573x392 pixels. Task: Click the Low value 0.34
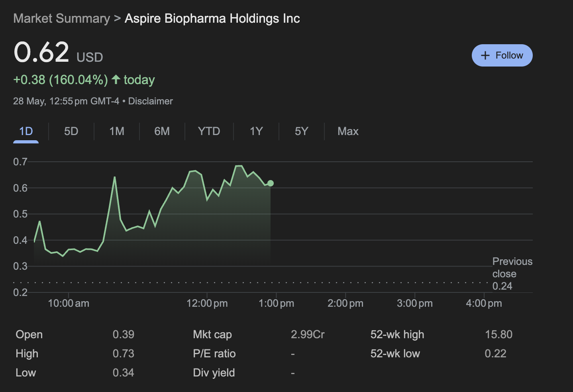[x=124, y=372]
